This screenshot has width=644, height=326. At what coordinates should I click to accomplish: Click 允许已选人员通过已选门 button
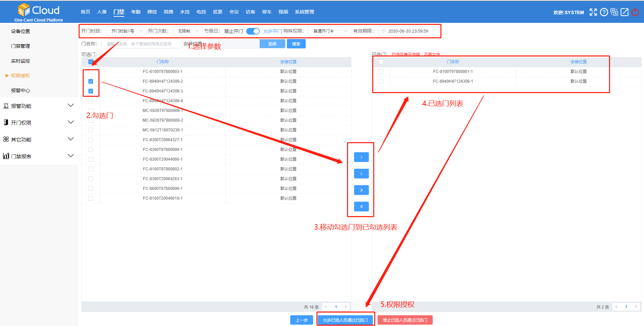point(345,320)
